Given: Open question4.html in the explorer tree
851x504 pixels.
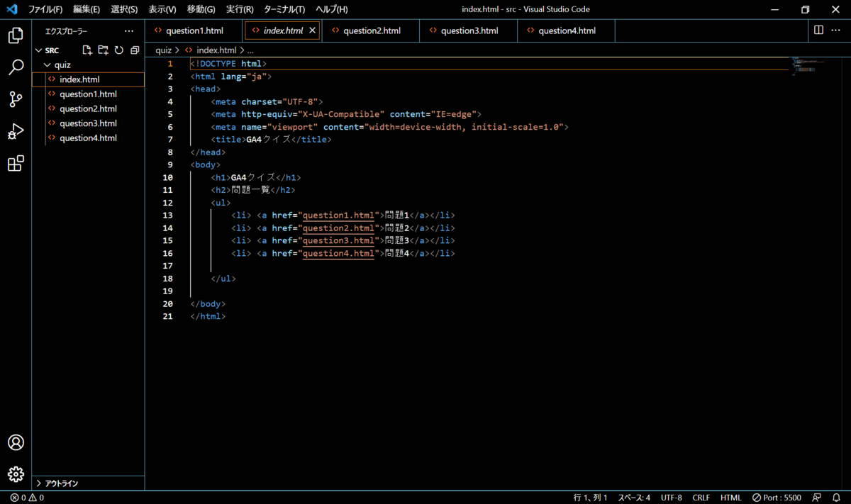Looking at the screenshot, I should click(x=89, y=138).
